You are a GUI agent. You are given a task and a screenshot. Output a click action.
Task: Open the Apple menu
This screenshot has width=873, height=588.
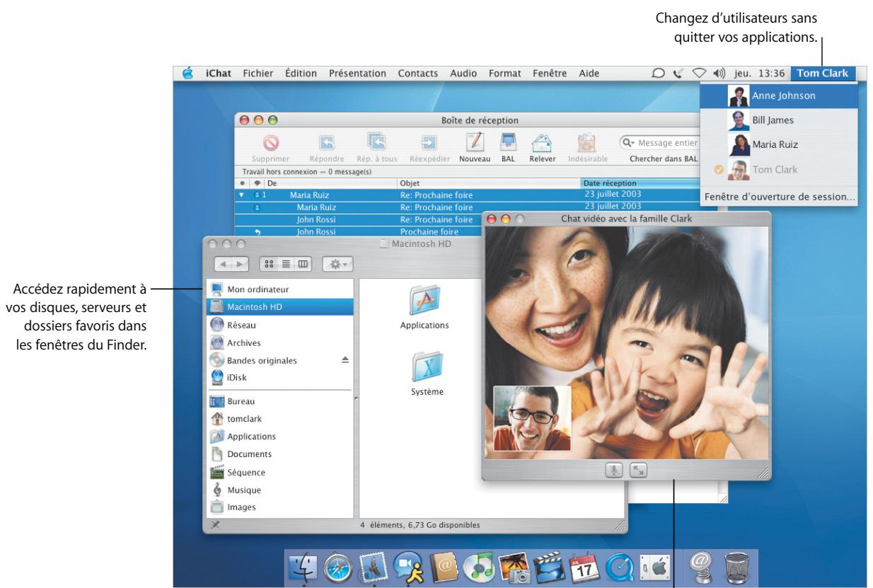(x=187, y=73)
